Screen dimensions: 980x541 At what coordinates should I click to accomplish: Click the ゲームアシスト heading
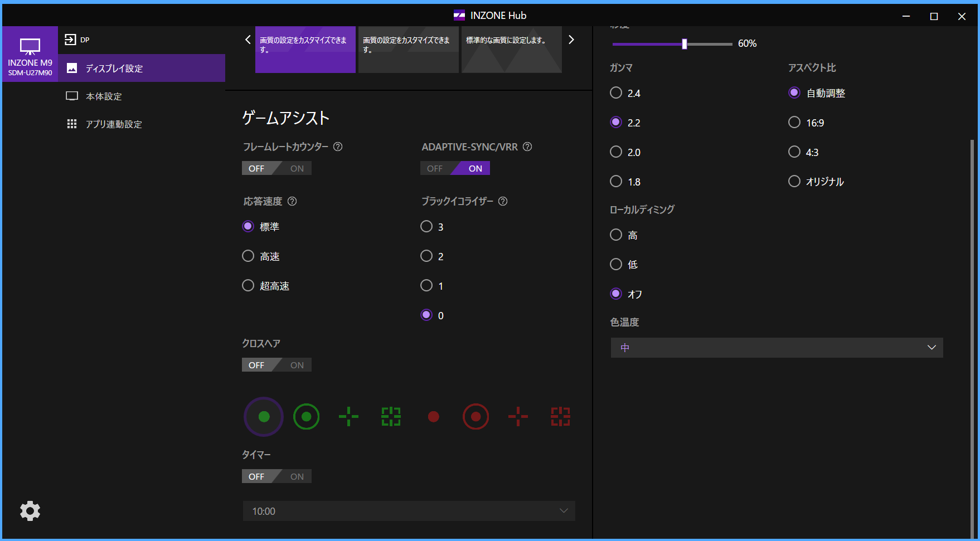coord(285,118)
